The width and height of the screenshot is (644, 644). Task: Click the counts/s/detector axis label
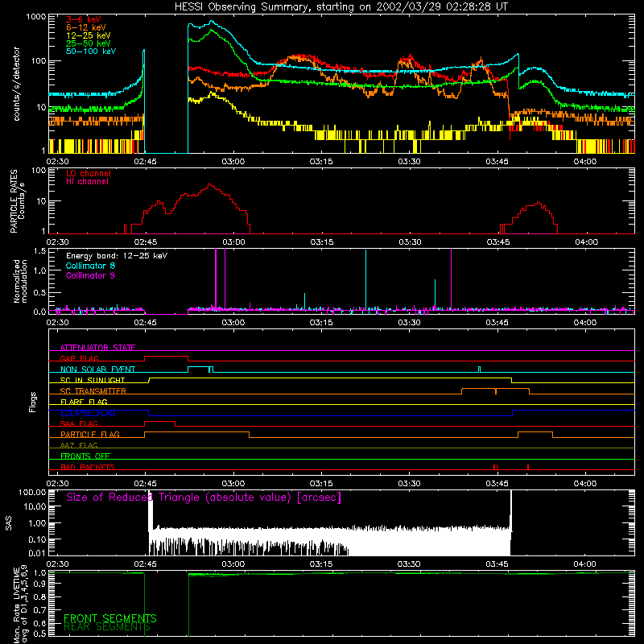[16, 84]
